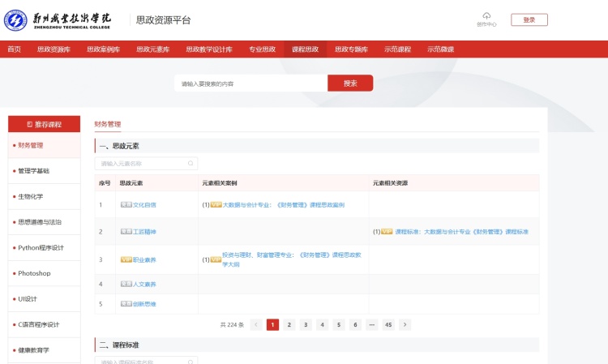
Task: Click the badge icon next to 文化自信
Action: pyautogui.click(x=126, y=205)
